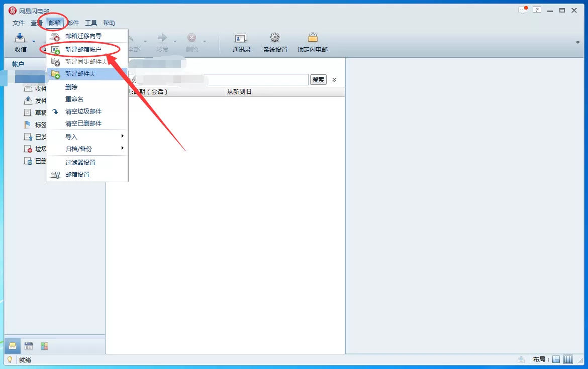
Task: Click the 清空垃圾邮件 arrow icon
Action: coord(55,111)
